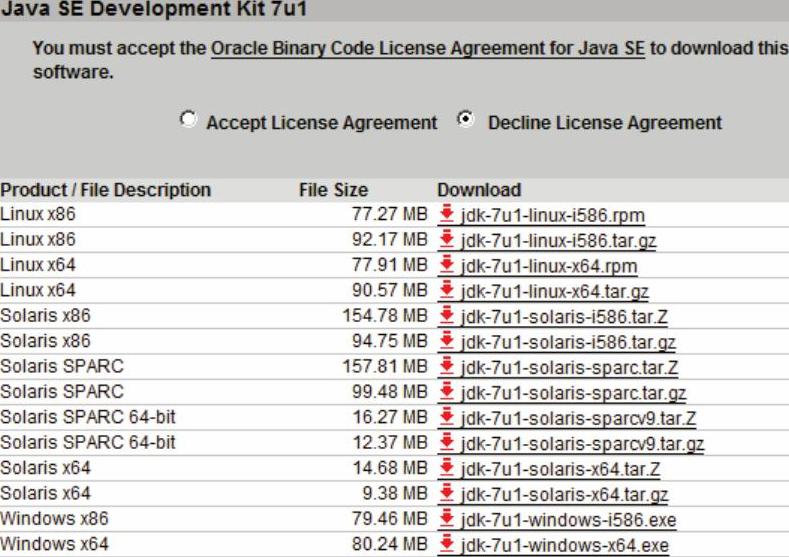Download jdk-7u1-linux-i586.rpm file link
Viewport: 789px width, 557px height.
point(553,215)
